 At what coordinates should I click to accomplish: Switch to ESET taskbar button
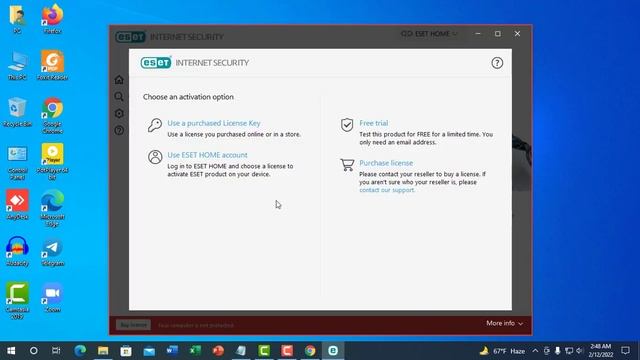[333, 351]
